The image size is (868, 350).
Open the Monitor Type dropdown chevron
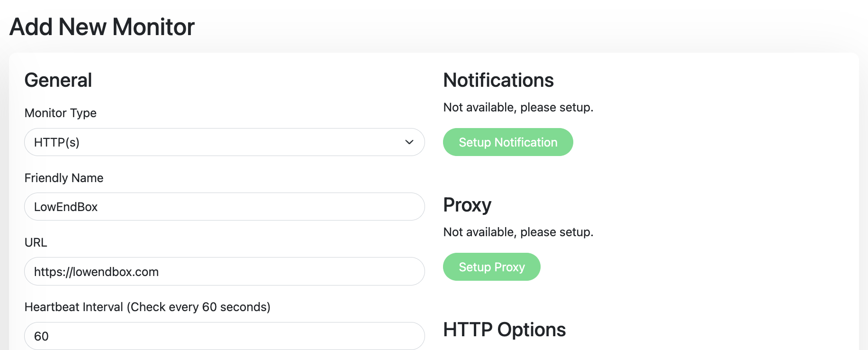pyautogui.click(x=409, y=142)
